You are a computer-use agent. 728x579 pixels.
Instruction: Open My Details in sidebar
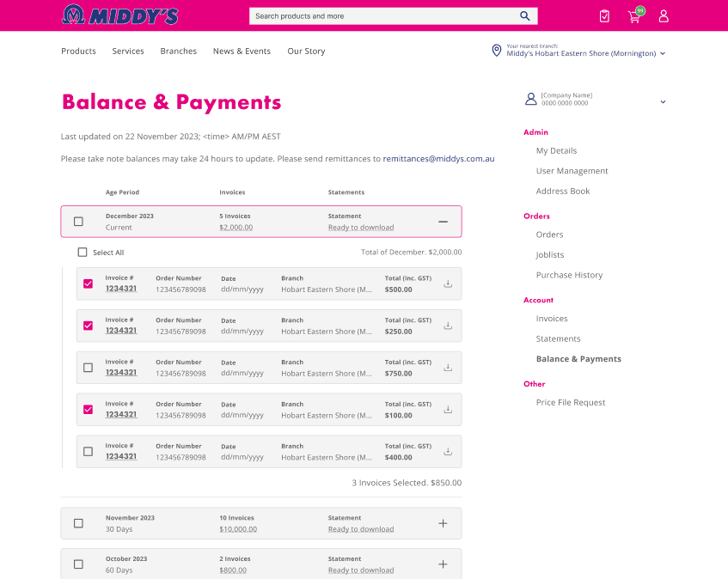[556, 151]
